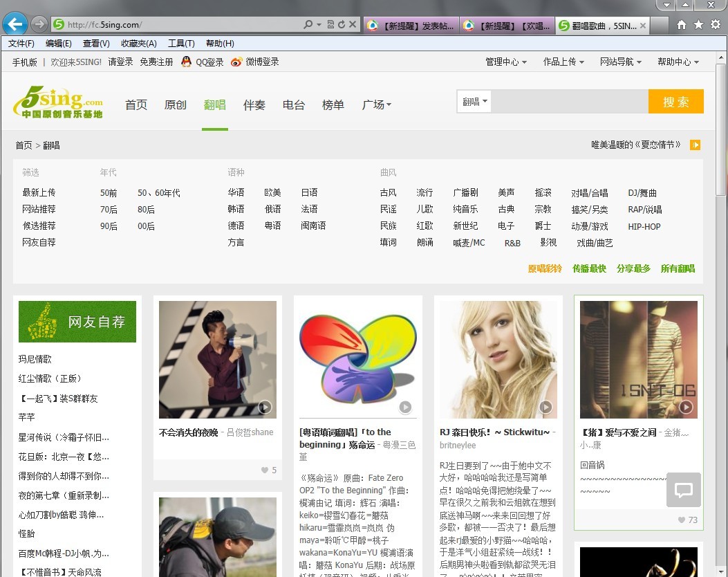Open the megaphone singer cover thumbnail
The height and width of the screenshot is (577, 728).
click(218, 360)
